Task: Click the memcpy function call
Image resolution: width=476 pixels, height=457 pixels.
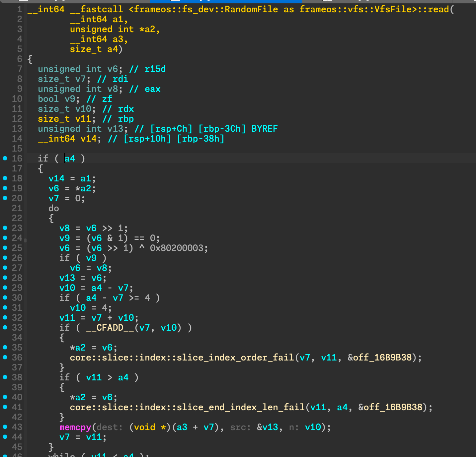Action: tap(75, 427)
